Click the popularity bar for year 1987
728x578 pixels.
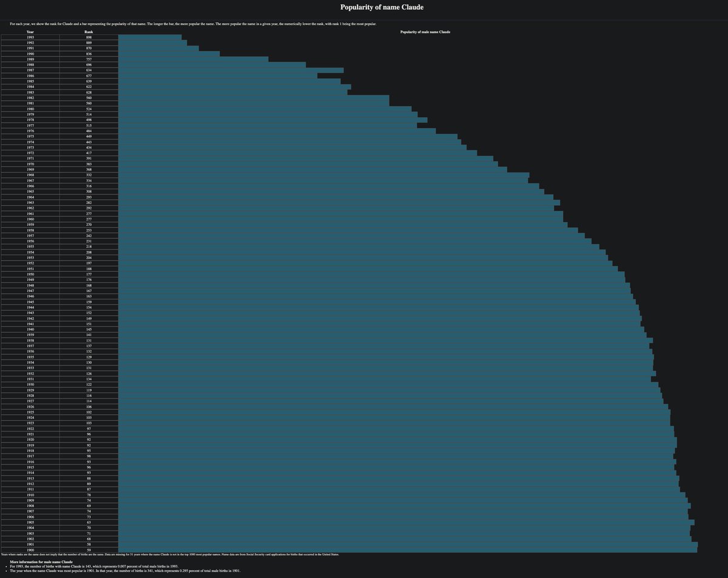231,70
